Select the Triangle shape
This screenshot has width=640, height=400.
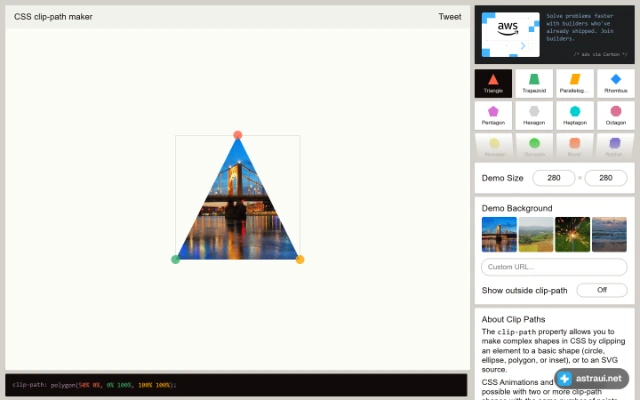[493, 83]
